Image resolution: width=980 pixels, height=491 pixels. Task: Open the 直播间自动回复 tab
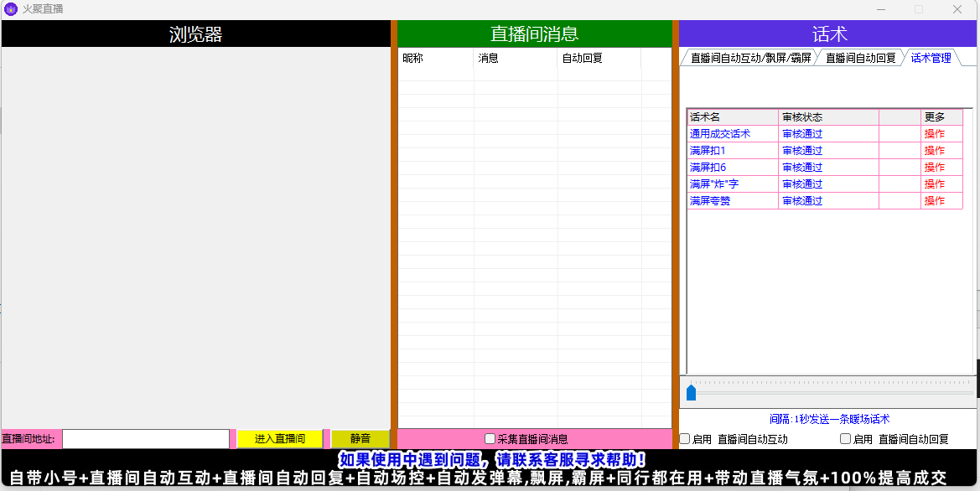(x=860, y=58)
